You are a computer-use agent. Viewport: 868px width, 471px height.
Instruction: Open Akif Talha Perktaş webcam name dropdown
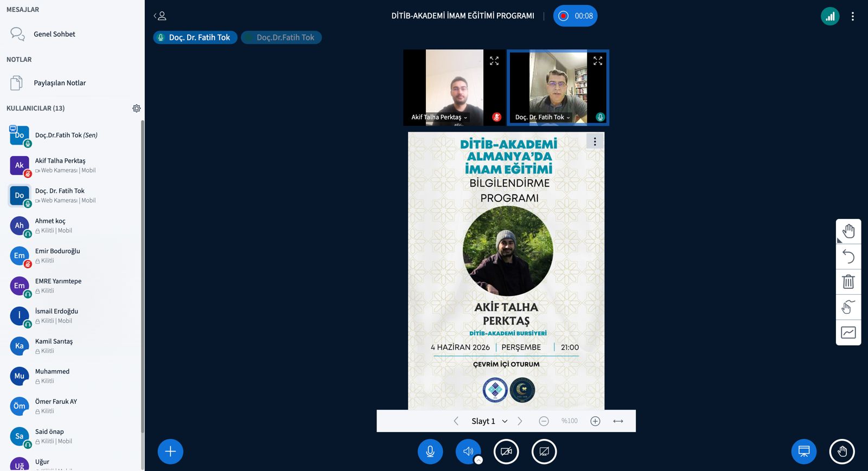click(439, 117)
